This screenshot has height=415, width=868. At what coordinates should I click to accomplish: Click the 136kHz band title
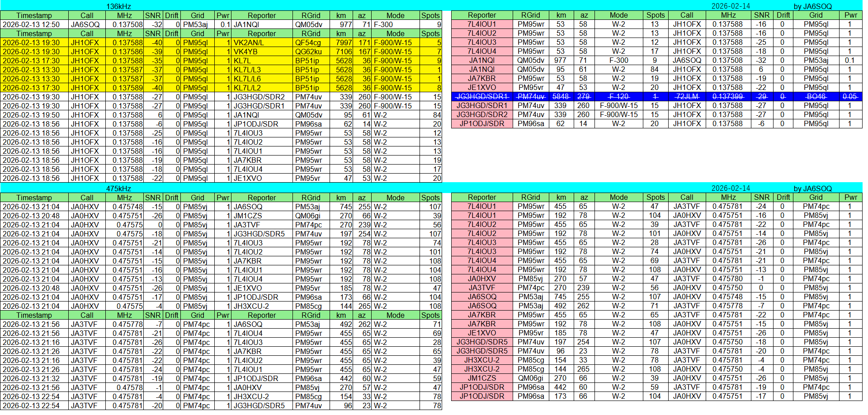pos(118,6)
